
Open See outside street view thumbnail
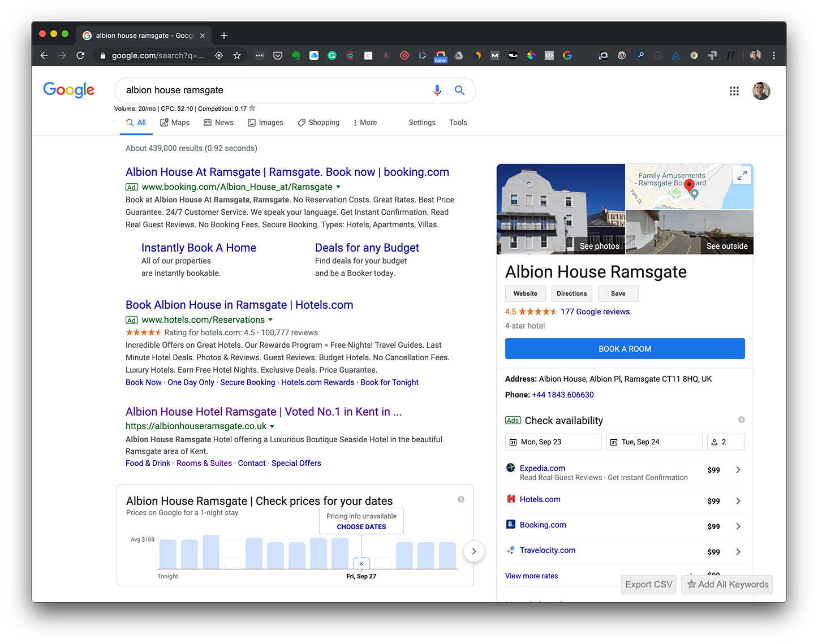pos(690,232)
